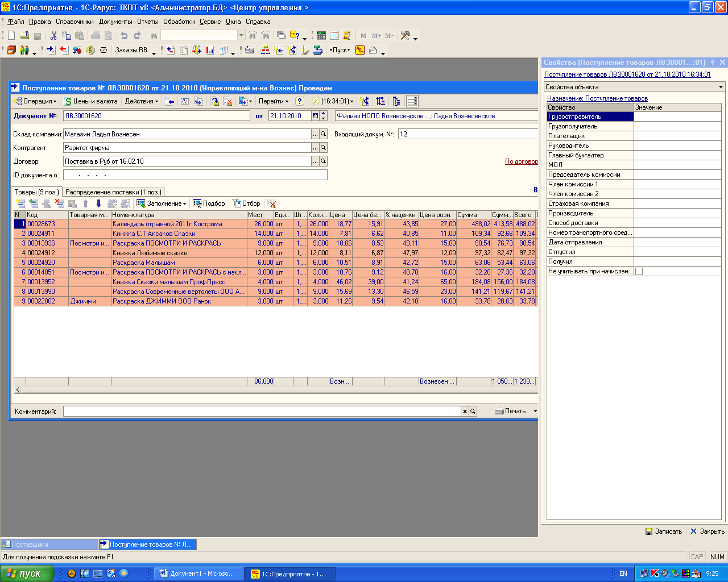The image size is (728, 582).
Task: Click the dollar coin icon in second toolbar
Action: point(90,50)
